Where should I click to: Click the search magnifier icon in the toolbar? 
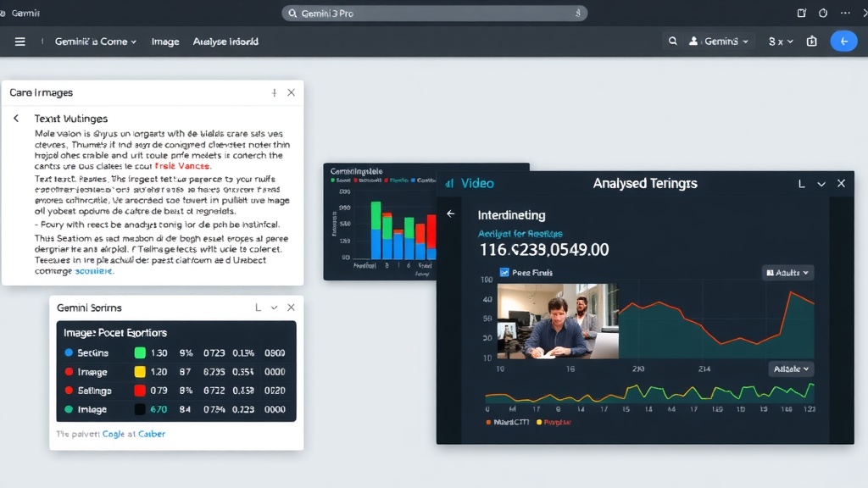672,41
